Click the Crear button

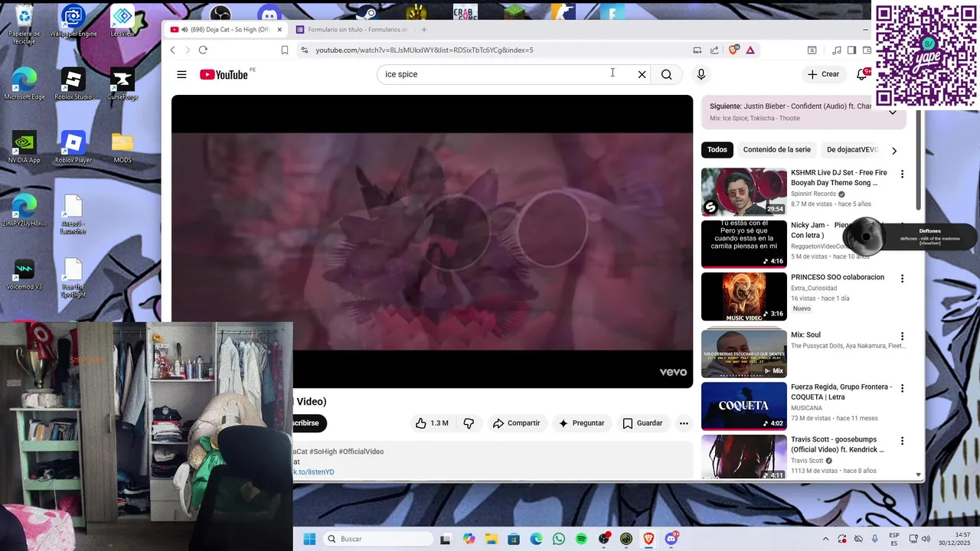click(823, 74)
